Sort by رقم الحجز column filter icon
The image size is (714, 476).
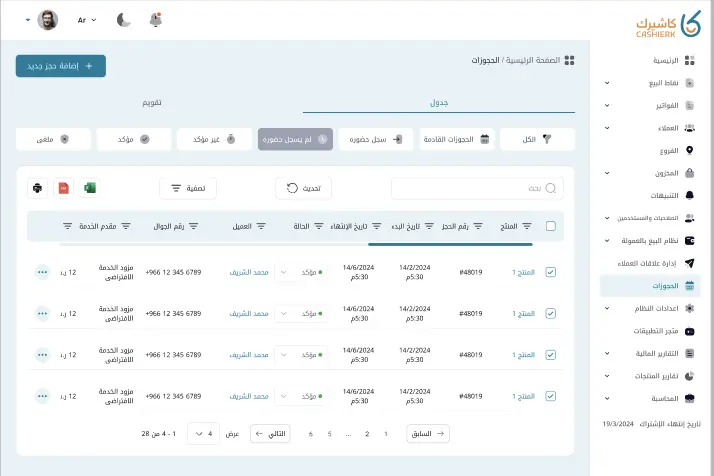(478, 226)
